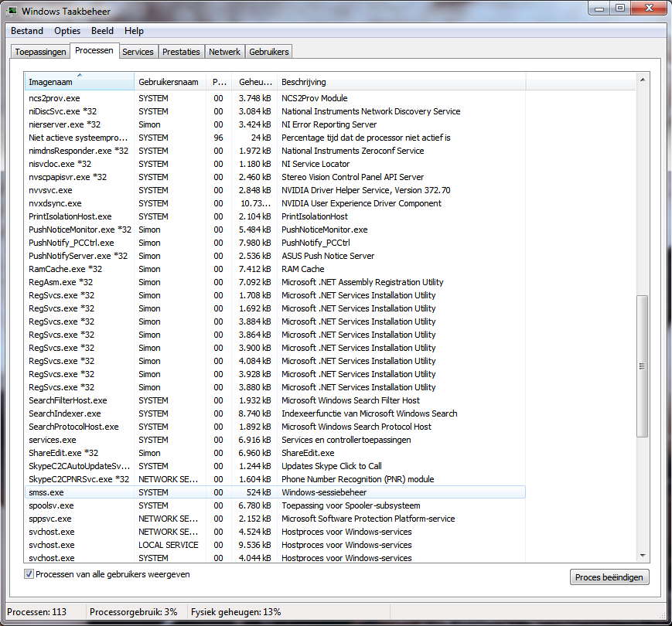
Task: Click the 'Proces beëindigen' button
Action: coord(609,577)
